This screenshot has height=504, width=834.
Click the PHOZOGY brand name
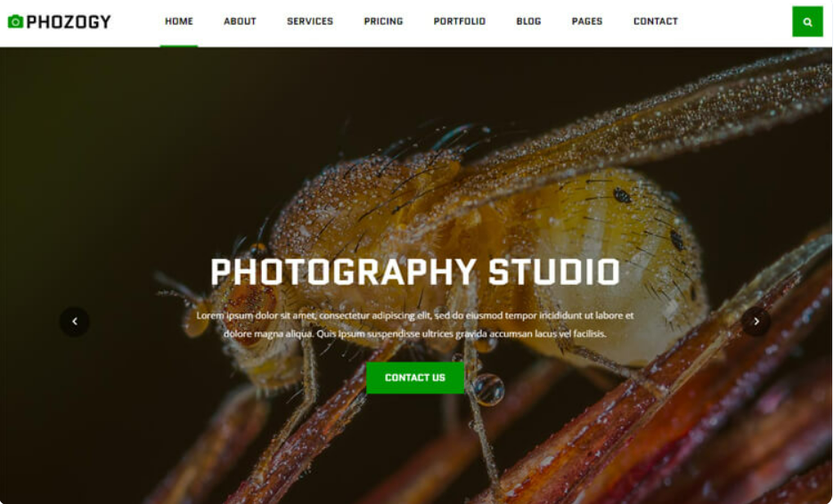pos(69,21)
